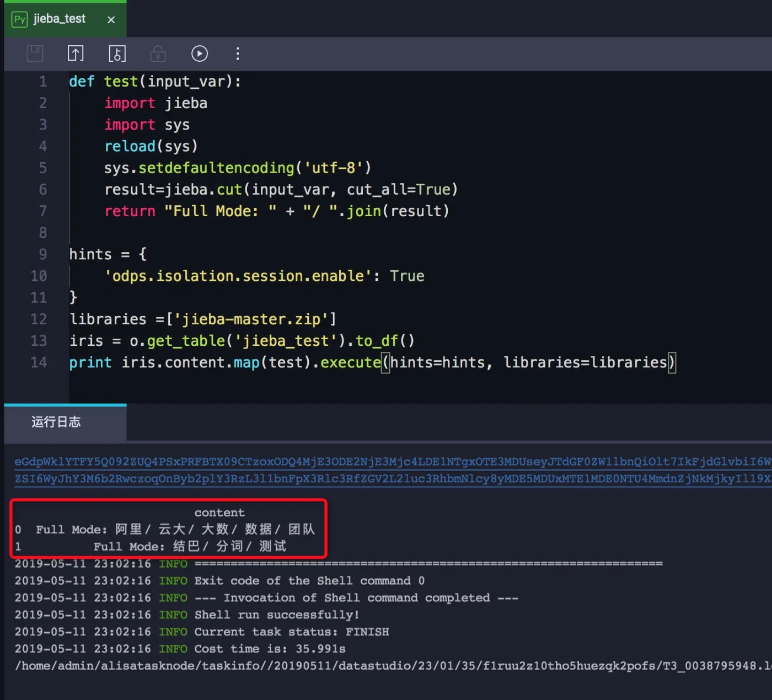Open the 运行日志 log tab
The width and height of the screenshot is (772, 700).
(x=65, y=422)
